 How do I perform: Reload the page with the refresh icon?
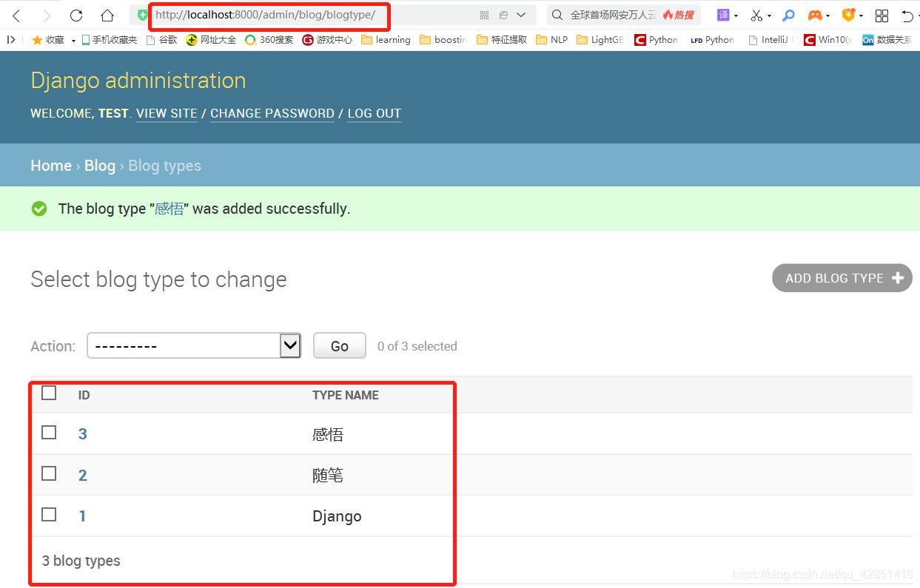click(76, 16)
